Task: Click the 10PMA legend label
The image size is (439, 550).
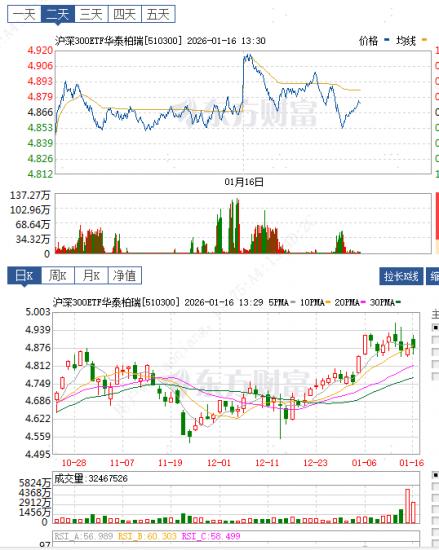Action: [312, 302]
